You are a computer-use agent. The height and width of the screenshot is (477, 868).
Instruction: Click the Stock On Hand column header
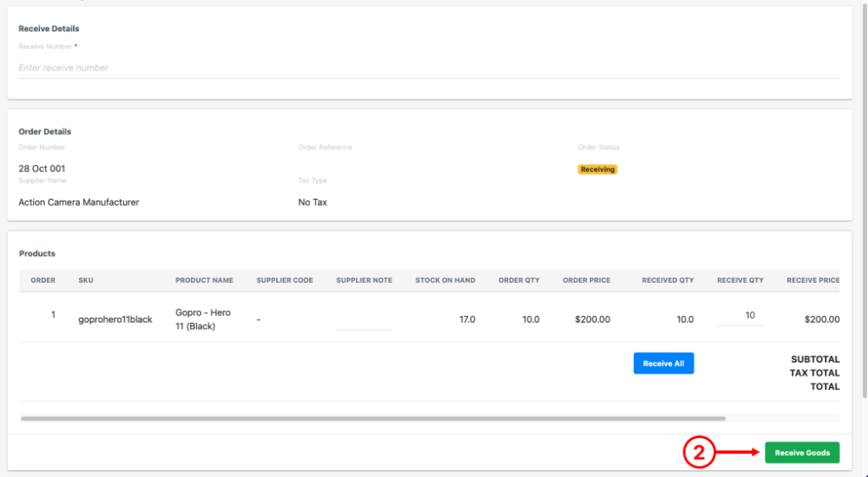click(x=445, y=280)
